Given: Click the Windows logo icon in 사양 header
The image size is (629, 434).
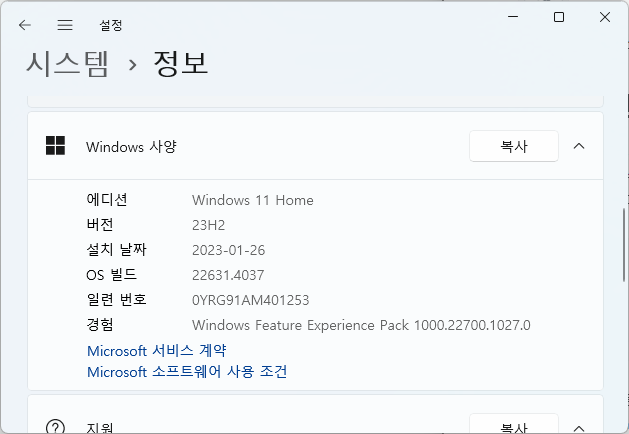Looking at the screenshot, I should tap(55, 146).
